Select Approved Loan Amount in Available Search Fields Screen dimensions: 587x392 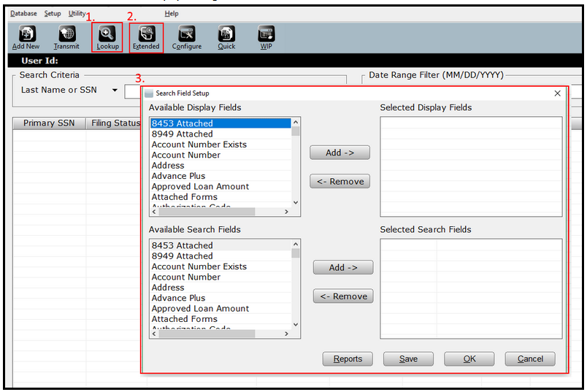coord(200,309)
